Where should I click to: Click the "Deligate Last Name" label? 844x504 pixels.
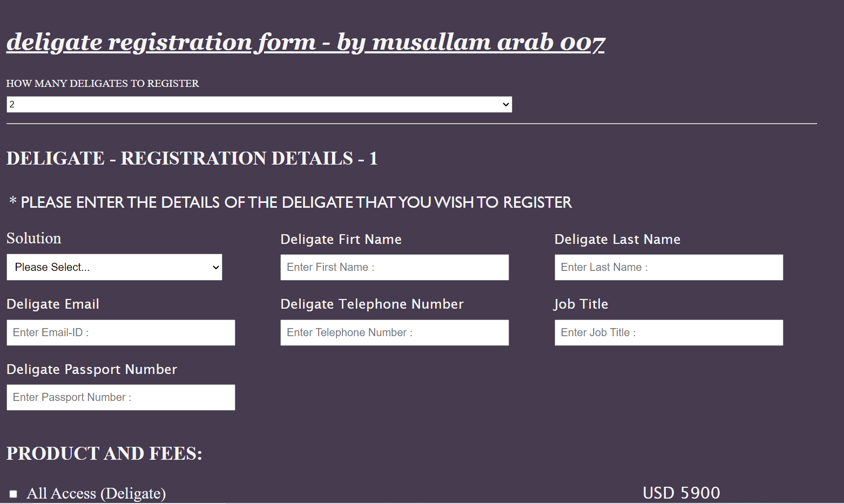coord(617,239)
